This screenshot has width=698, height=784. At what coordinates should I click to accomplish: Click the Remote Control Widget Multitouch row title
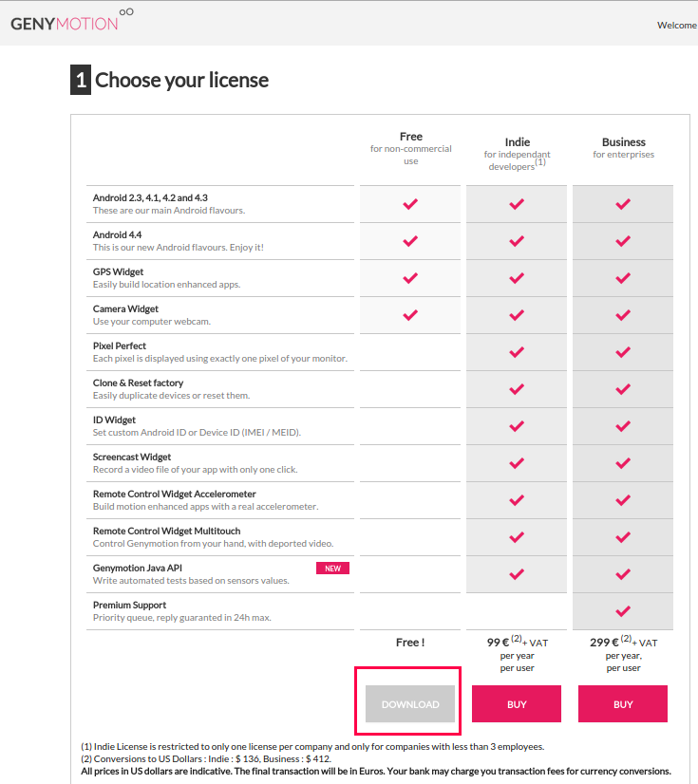click(x=166, y=531)
